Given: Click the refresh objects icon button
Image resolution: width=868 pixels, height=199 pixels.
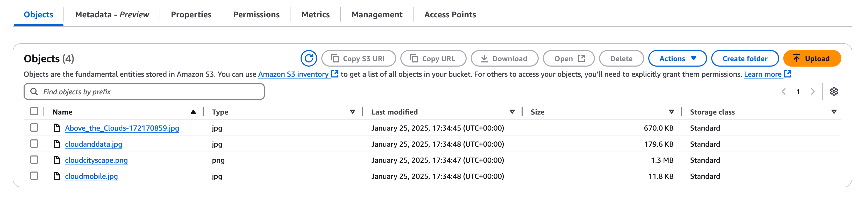Looking at the screenshot, I should point(308,59).
